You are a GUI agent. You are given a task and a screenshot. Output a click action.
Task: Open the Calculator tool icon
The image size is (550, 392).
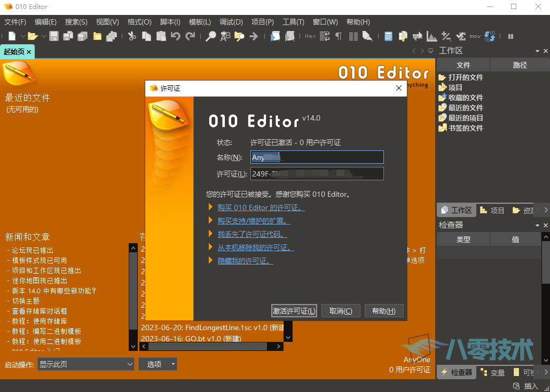tap(388, 36)
